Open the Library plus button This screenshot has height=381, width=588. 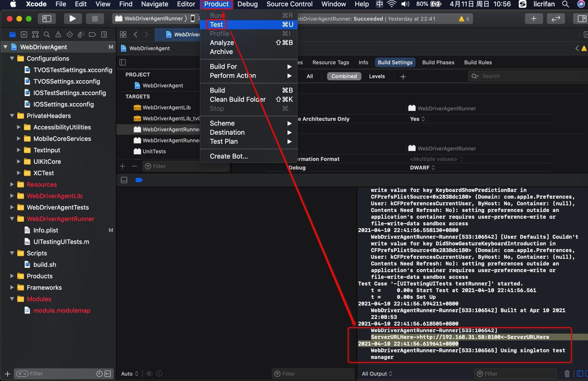pos(534,19)
